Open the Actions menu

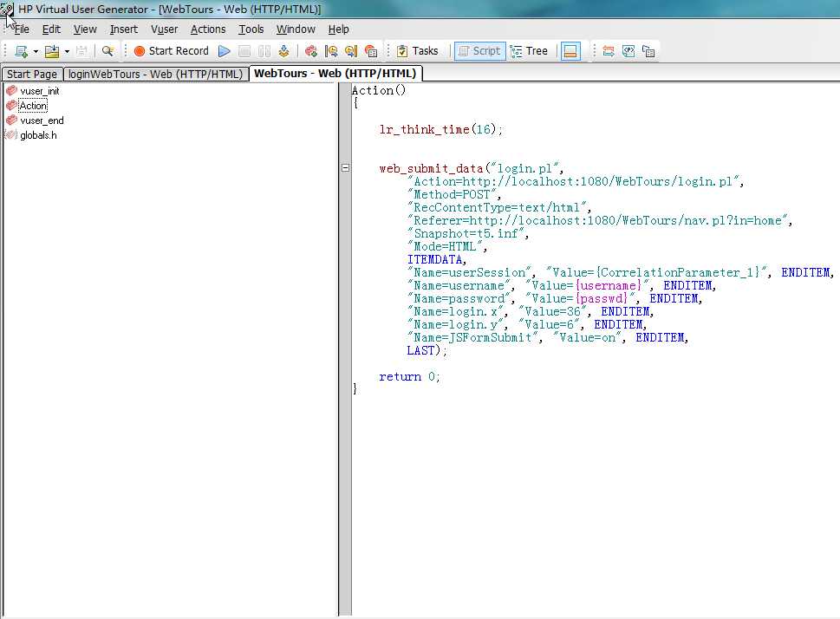point(208,29)
